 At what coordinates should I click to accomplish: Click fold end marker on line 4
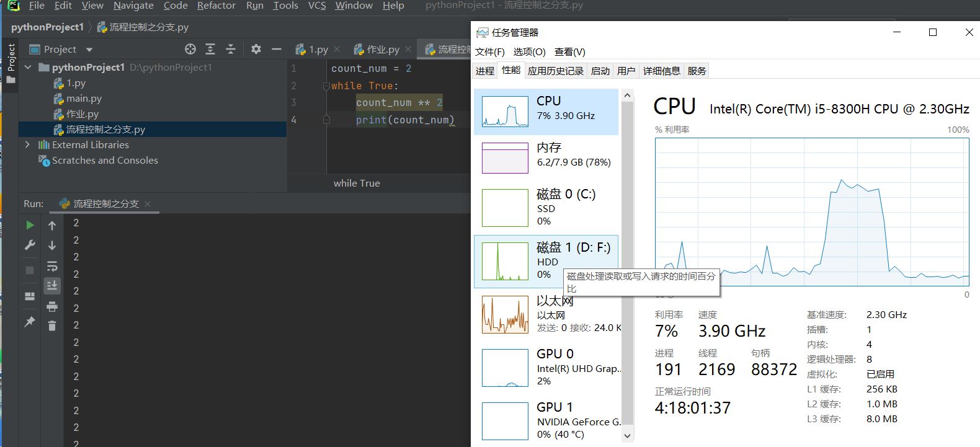[326, 120]
